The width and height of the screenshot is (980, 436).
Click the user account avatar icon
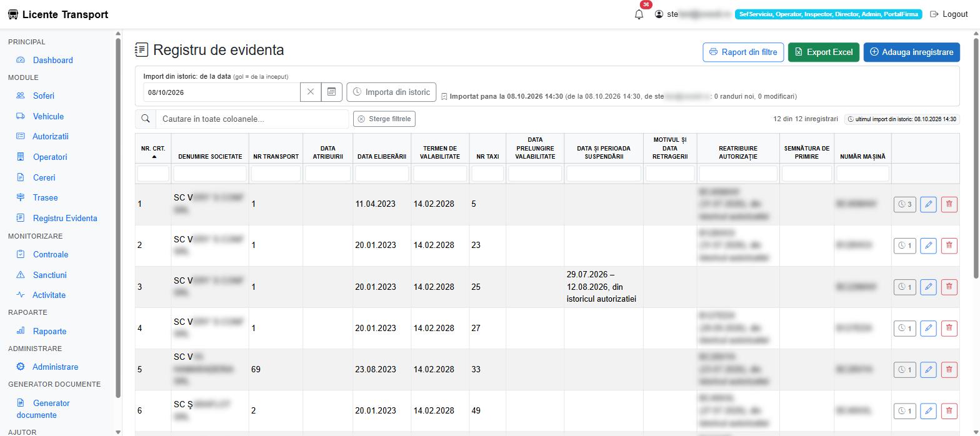(659, 14)
